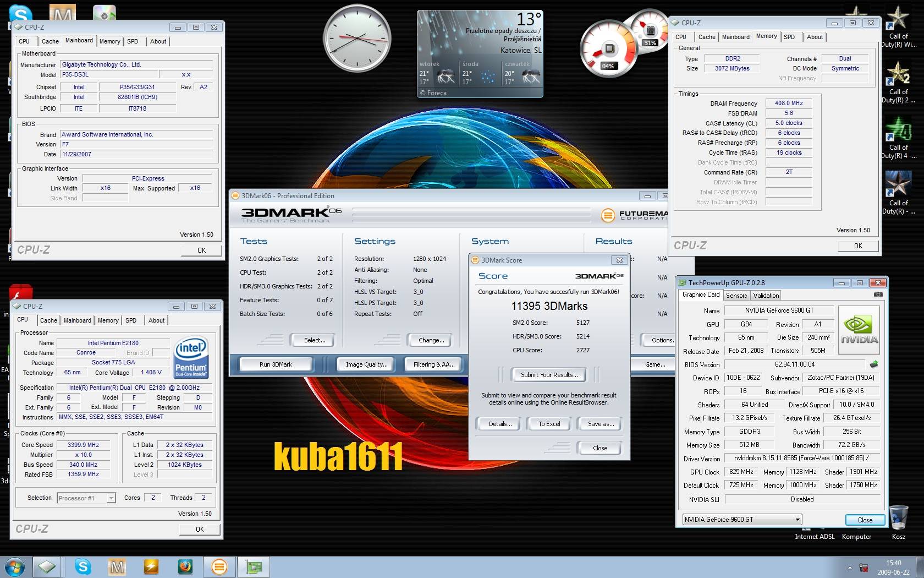Click OK in the Mainboard CPU-Z window
The image size is (924, 578).
[x=201, y=250]
